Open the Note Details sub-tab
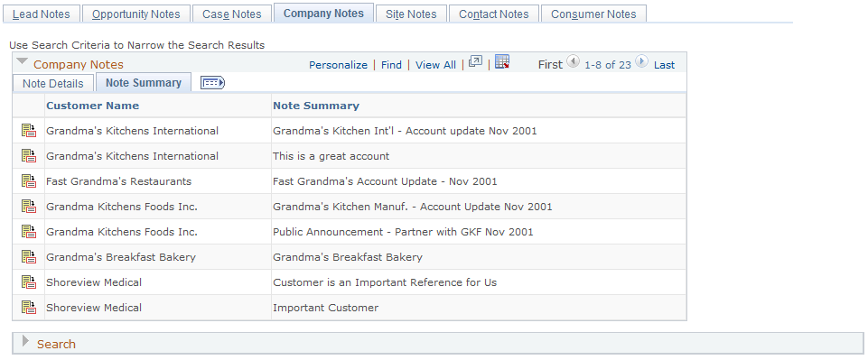This screenshot has width=868, height=360. [53, 84]
